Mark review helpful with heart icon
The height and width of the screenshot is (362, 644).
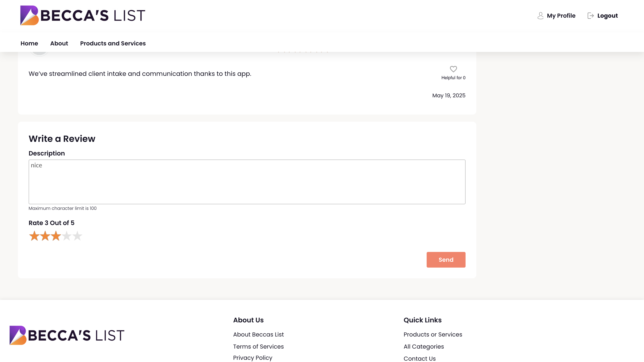pyautogui.click(x=453, y=69)
